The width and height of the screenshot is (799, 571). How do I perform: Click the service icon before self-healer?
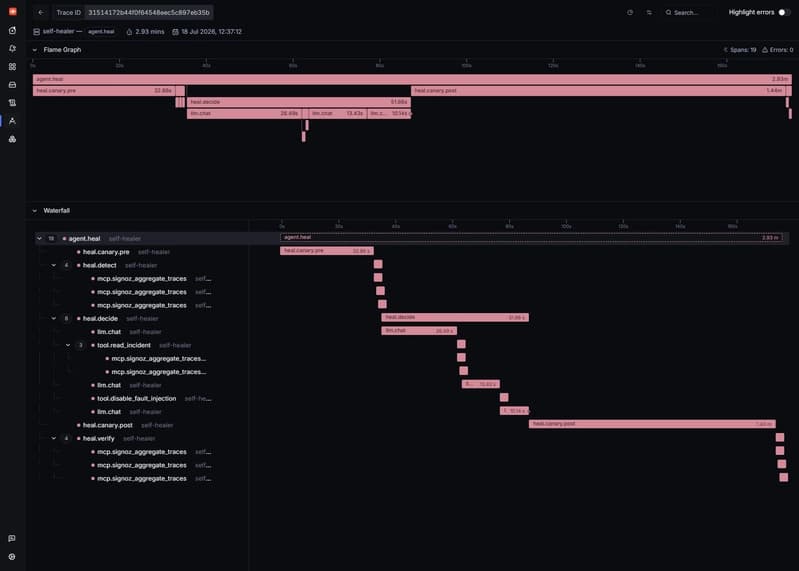tap(37, 32)
